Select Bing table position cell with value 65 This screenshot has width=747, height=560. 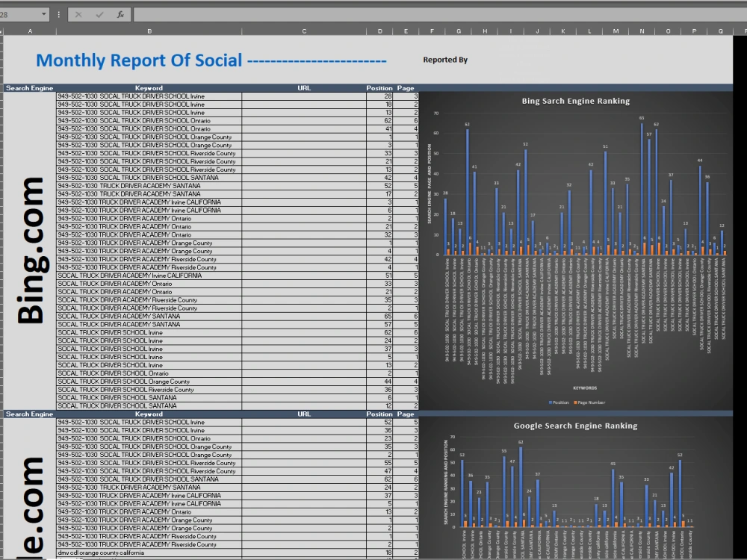tap(379, 316)
